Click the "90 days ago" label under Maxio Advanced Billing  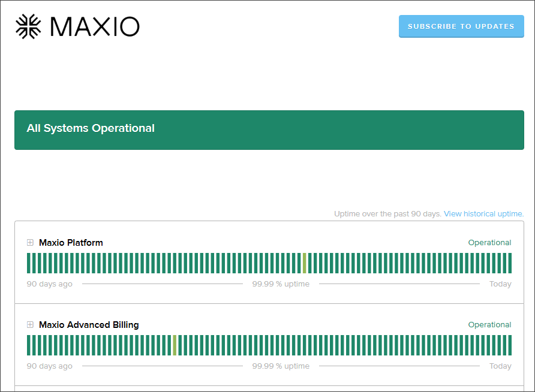(x=49, y=366)
